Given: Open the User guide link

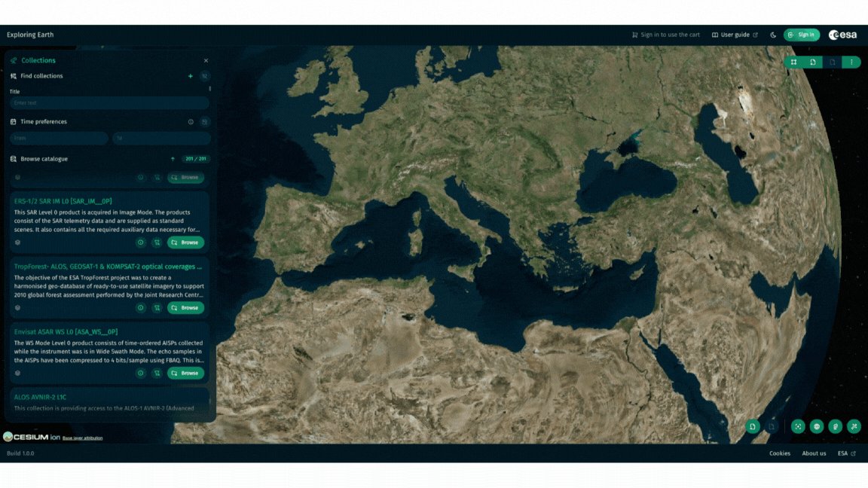Looking at the screenshot, I should [x=735, y=35].
